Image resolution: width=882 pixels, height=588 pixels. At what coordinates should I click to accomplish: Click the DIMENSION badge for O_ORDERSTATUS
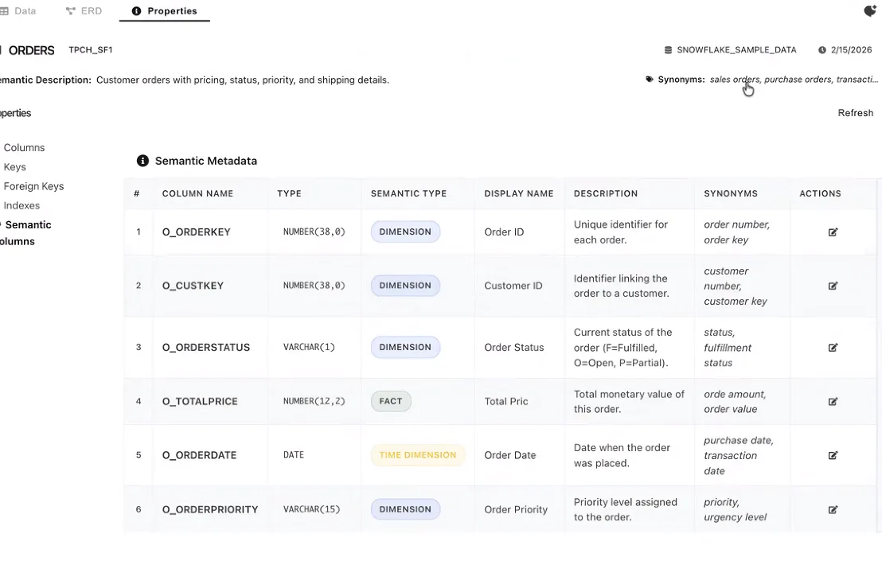[405, 348]
